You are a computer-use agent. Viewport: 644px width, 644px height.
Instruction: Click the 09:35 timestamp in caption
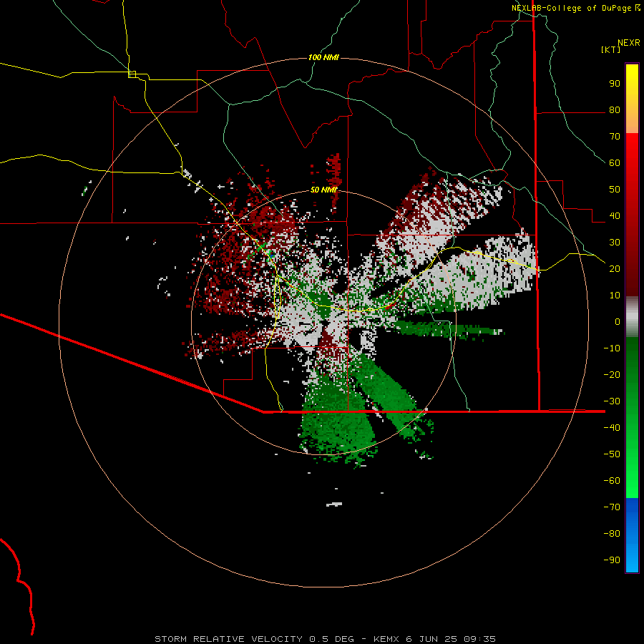click(479, 639)
